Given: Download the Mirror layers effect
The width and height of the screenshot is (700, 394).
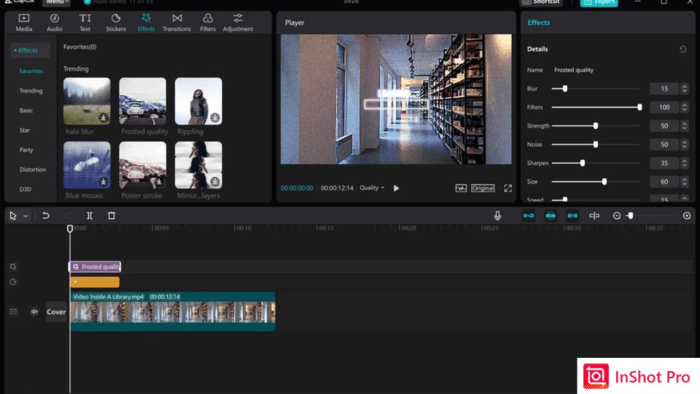Looking at the screenshot, I should coord(215,182).
